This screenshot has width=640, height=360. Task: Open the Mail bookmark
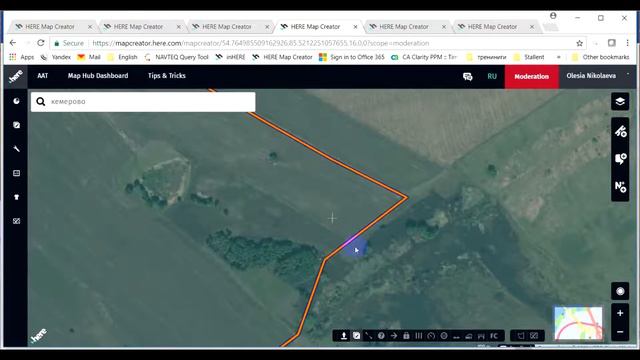coord(89,57)
